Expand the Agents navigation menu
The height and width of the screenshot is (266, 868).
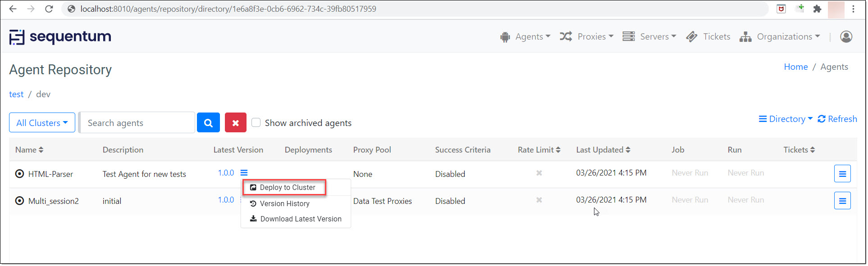point(525,36)
